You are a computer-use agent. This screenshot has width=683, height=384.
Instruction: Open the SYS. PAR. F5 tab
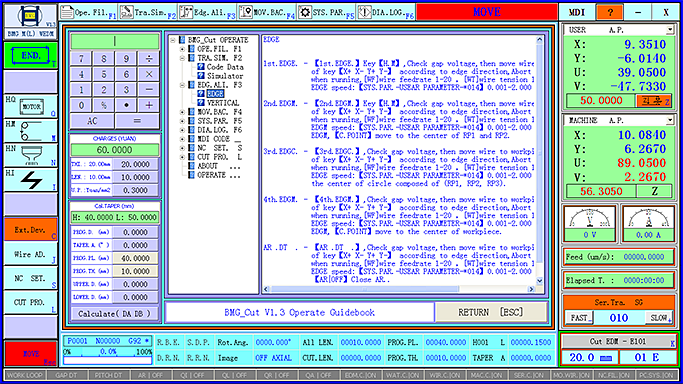(x=326, y=12)
